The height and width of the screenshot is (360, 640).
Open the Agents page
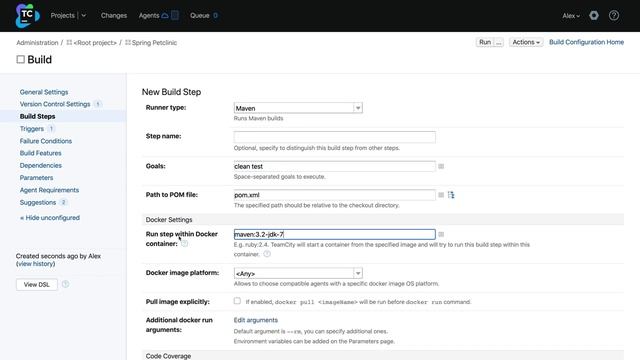[x=149, y=16]
